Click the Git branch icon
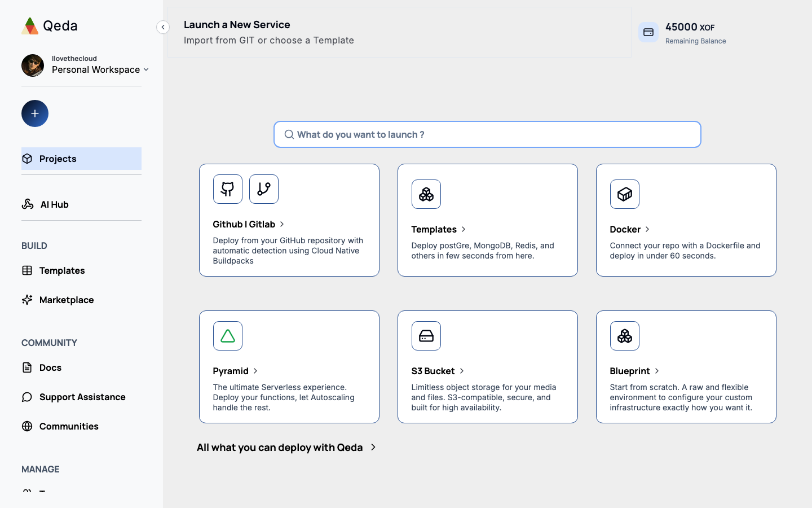The height and width of the screenshot is (508, 812). [264, 189]
